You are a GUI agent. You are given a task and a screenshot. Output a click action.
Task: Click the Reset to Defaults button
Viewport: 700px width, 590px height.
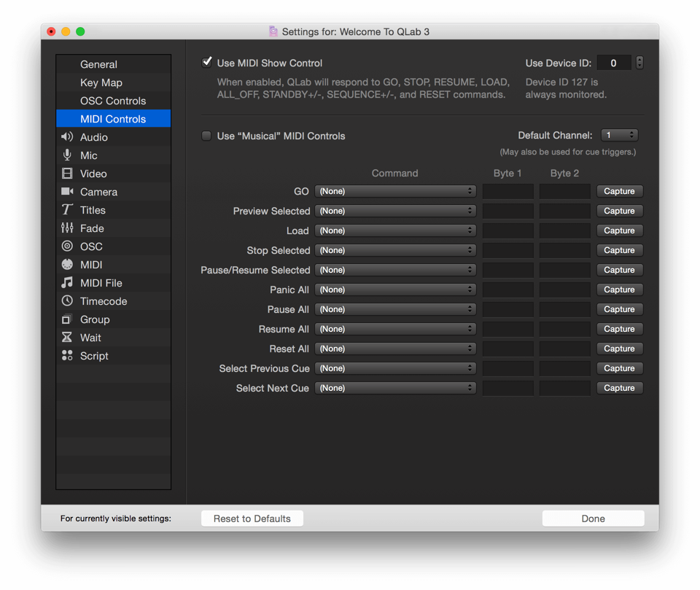(x=252, y=519)
